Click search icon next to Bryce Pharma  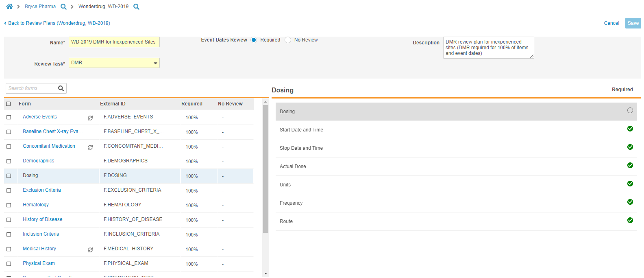[63, 7]
